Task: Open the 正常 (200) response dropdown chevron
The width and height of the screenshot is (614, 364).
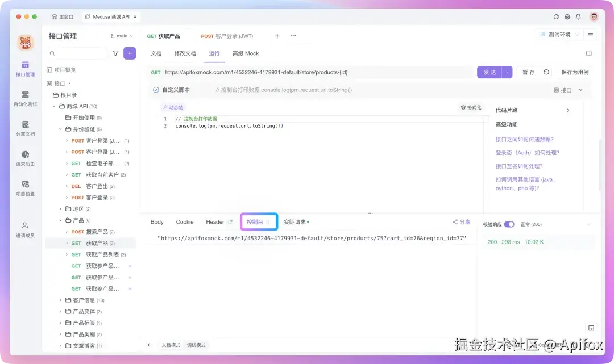Action: 588,224
